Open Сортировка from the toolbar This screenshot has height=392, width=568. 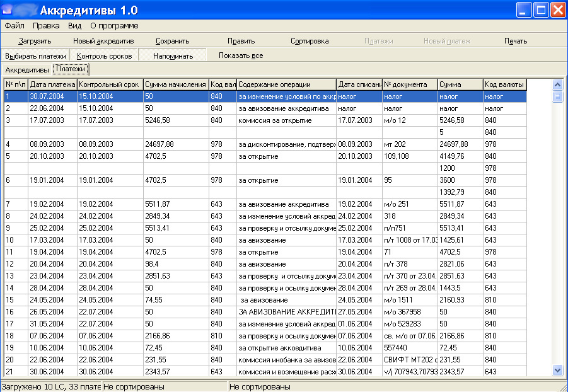pyautogui.click(x=310, y=41)
